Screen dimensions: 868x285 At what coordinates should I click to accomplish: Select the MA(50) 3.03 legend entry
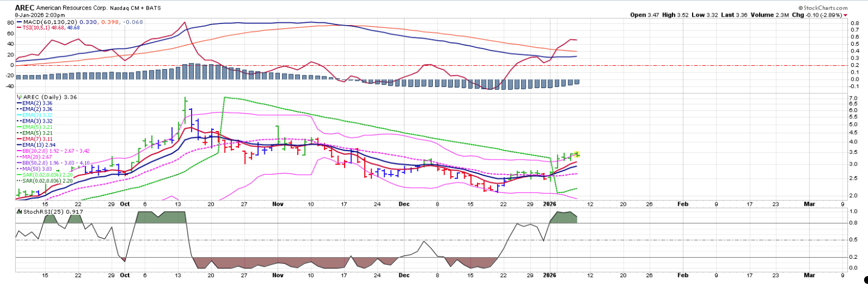36,169
